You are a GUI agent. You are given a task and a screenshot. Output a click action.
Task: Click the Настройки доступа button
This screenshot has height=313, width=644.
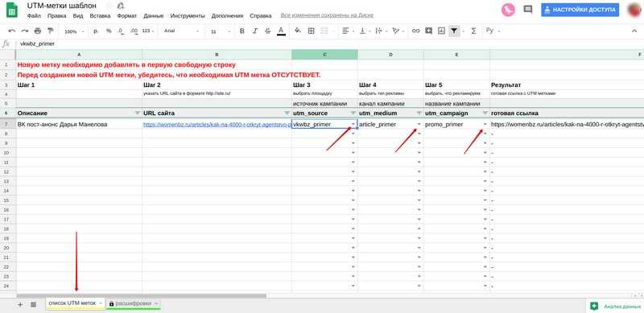coord(580,10)
